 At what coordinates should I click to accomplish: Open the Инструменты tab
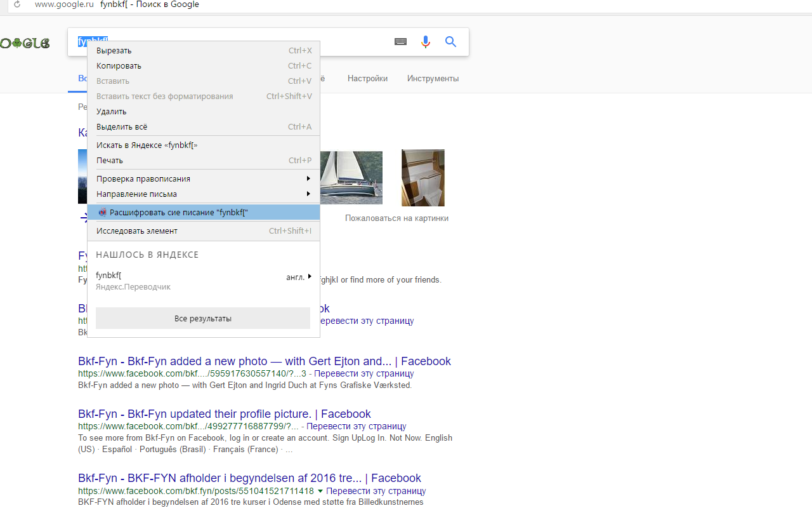click(x=433, y=79)
